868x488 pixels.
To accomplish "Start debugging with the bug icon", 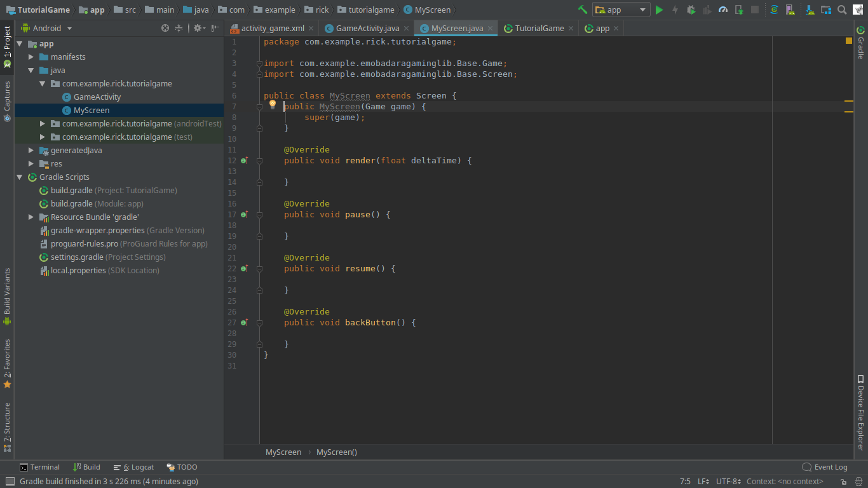I will tap(691, 10).
